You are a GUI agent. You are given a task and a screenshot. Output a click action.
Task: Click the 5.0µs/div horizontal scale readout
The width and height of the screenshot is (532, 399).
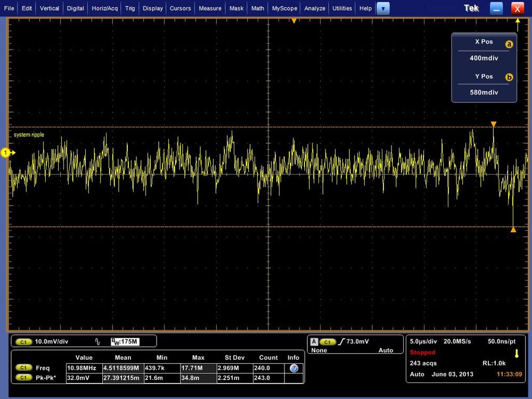423,341
